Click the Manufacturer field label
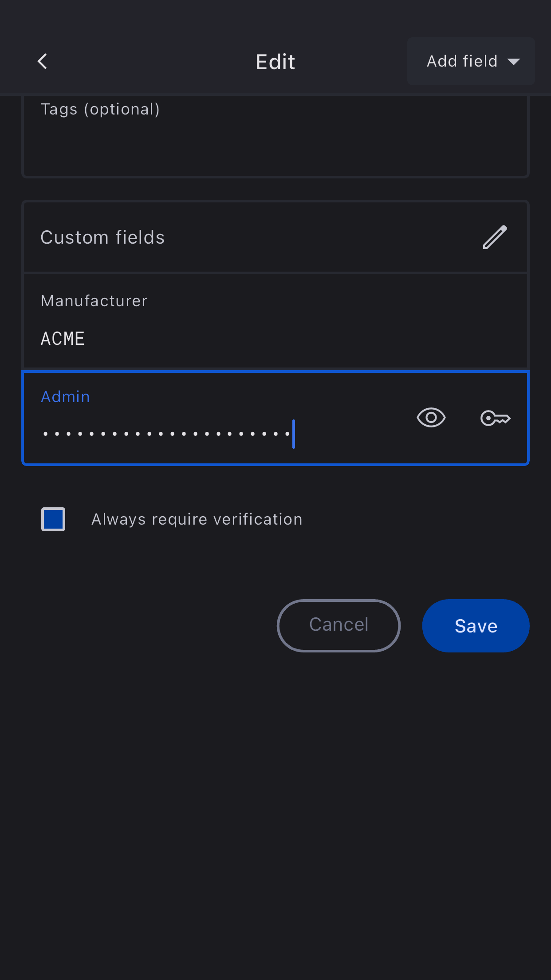 click(94, 301)
